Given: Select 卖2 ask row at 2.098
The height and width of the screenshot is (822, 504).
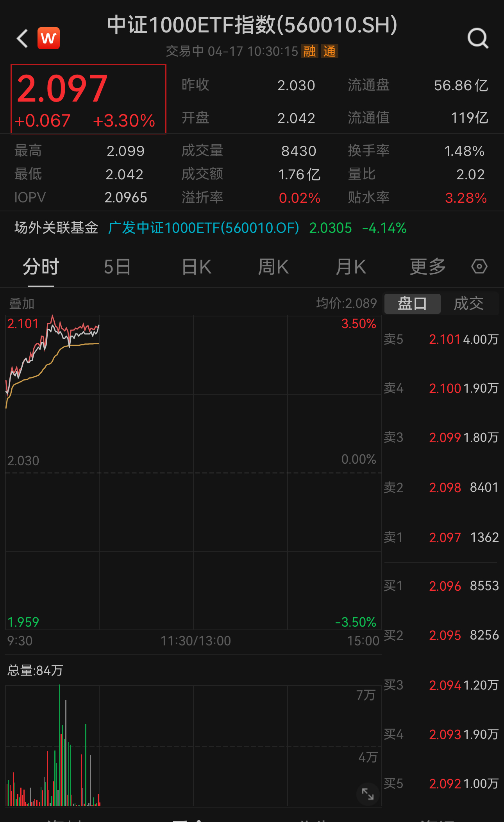Looking at the screenshot, I should (x=441, y=487).
